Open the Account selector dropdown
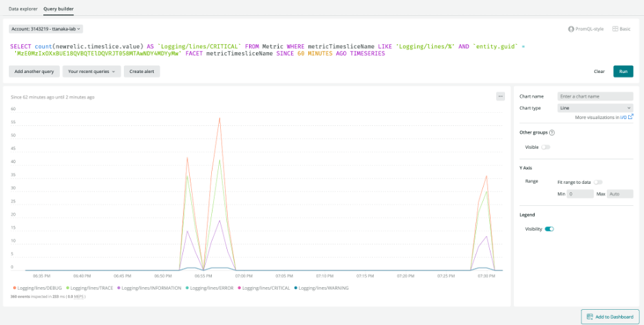Viewport: 644px width, 325px height. (x=46, y=29)
